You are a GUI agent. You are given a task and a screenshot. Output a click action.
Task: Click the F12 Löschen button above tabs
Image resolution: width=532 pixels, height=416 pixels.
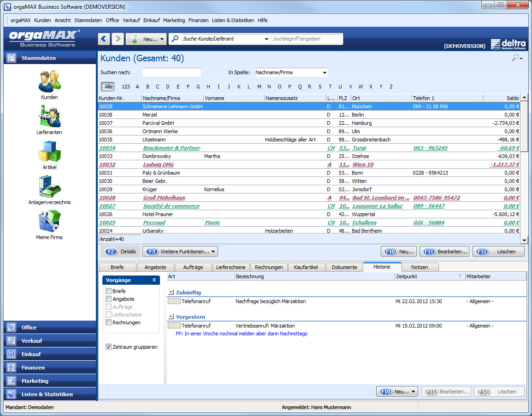click(x=498, y=251)
